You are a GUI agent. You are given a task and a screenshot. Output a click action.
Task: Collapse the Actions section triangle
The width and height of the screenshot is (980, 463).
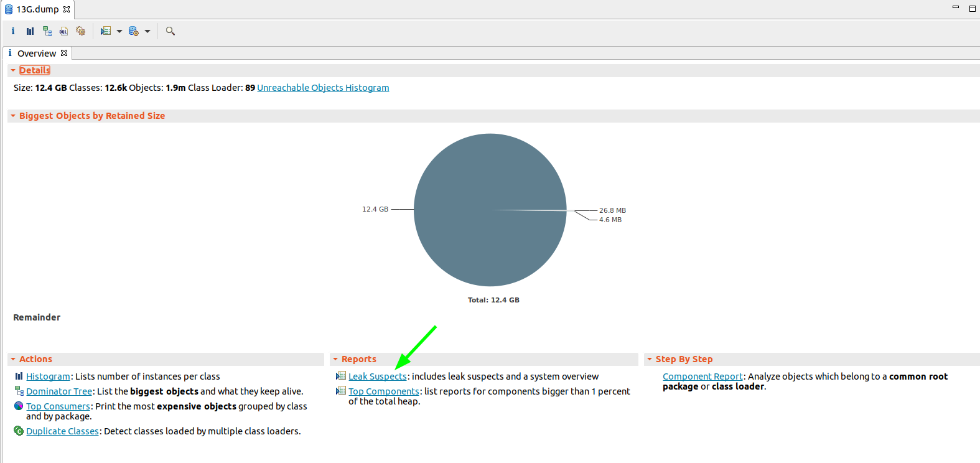click(x=13, y=359)
